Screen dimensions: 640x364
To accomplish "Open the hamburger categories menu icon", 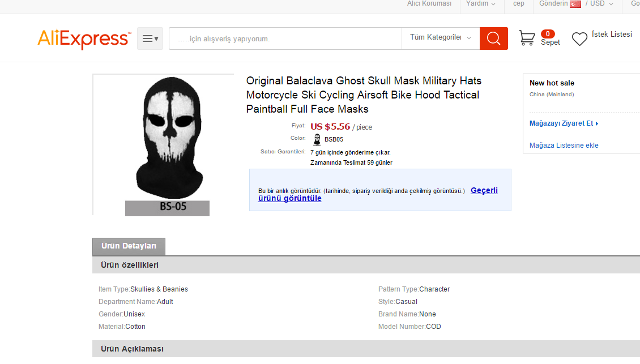I will pos(150,38).
